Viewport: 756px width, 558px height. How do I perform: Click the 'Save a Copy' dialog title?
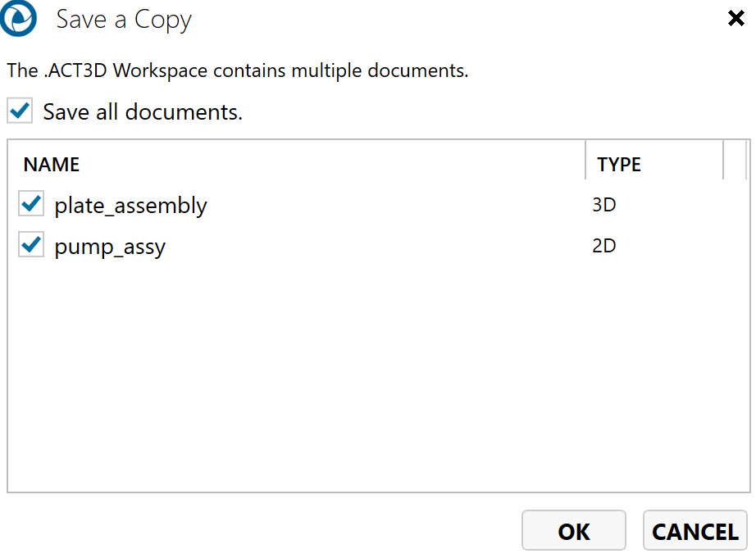tap(124, 20)
